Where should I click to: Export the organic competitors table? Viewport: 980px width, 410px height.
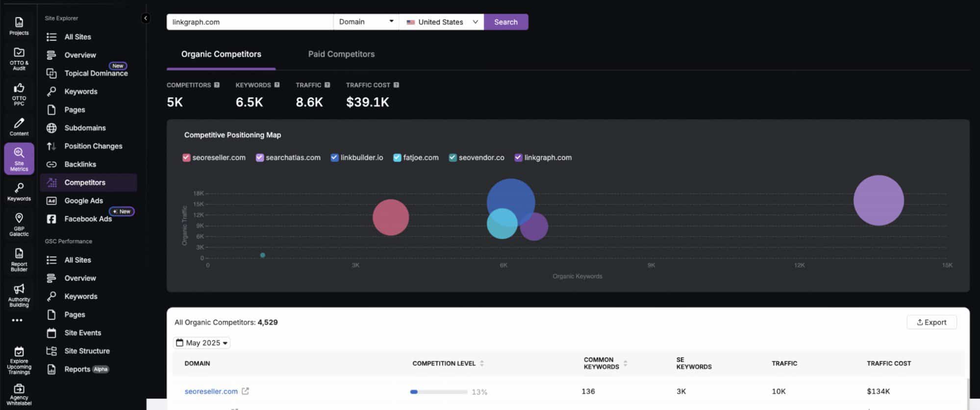coord(931,322)
